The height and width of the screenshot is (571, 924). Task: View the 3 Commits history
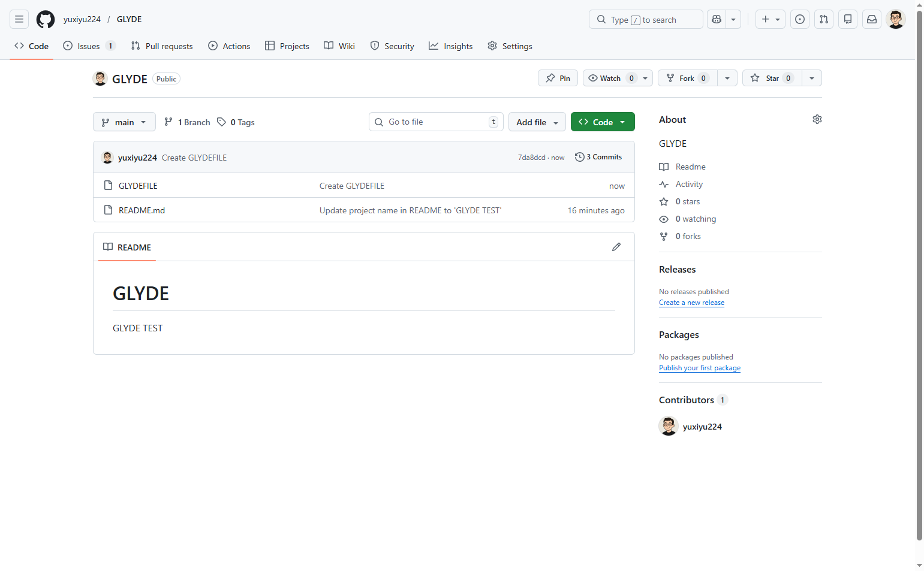(x=598, y=157)
